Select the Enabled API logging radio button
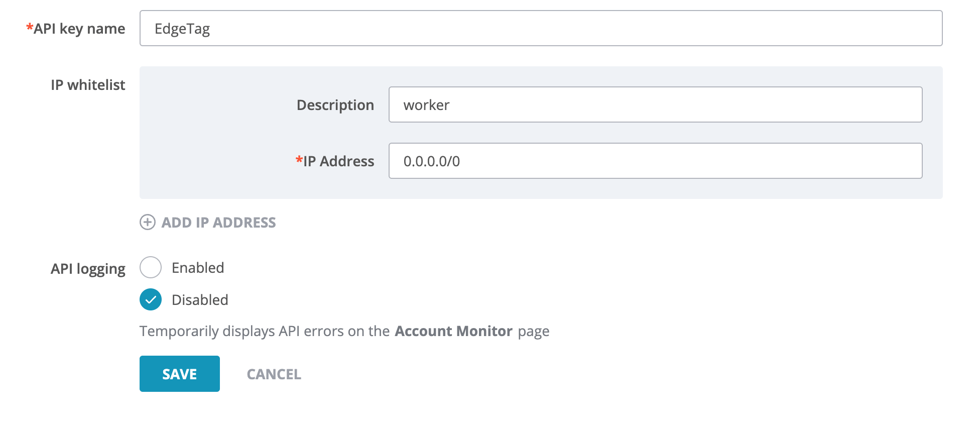980x427 pixels. 151,267
